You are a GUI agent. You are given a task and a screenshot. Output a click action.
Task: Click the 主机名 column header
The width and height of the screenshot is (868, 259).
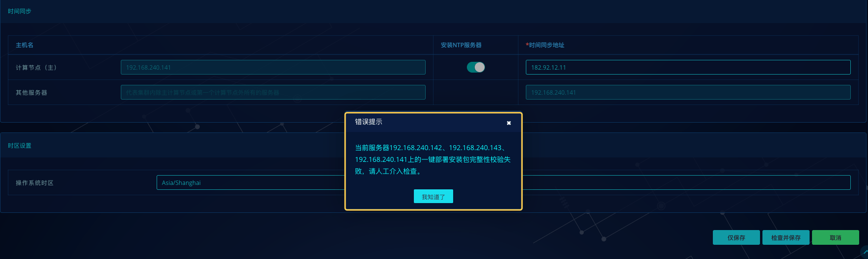25,45
